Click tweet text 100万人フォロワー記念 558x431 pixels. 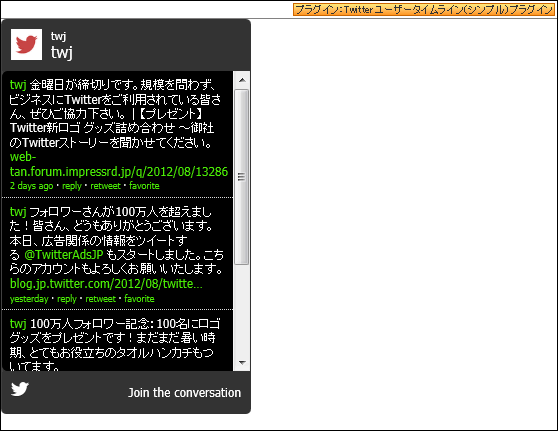[x=115, y=345]
